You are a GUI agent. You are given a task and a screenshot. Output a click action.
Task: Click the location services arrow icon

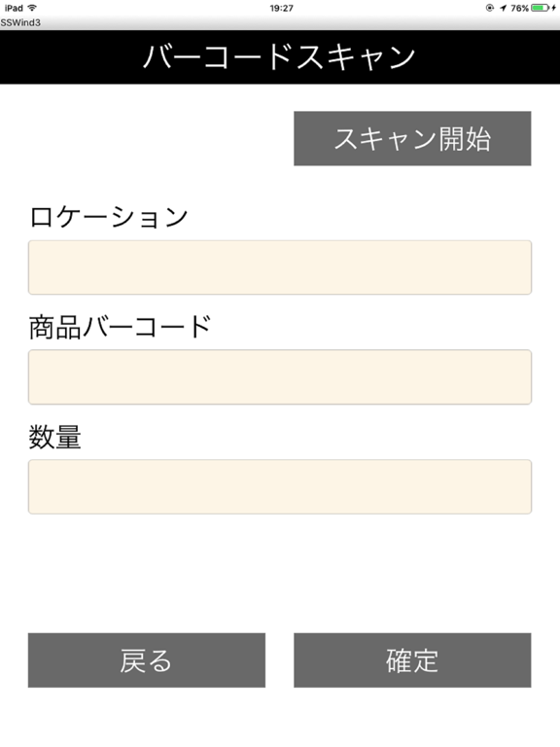pos(503,8)
